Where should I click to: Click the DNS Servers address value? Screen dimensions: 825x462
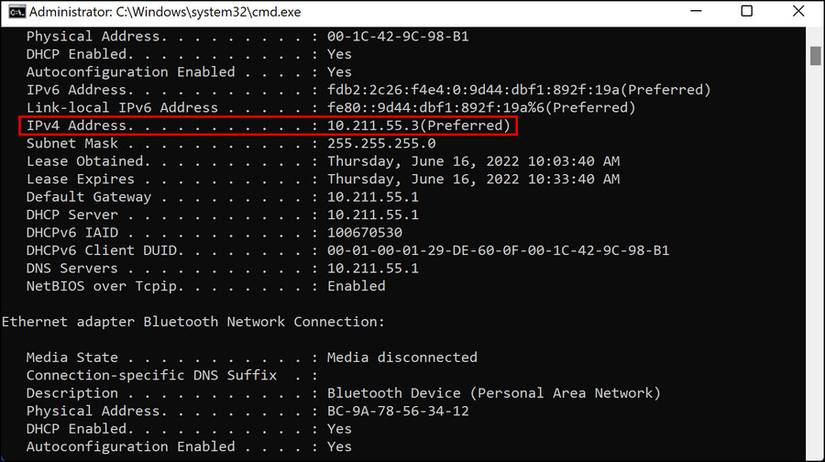pos(373,268)
